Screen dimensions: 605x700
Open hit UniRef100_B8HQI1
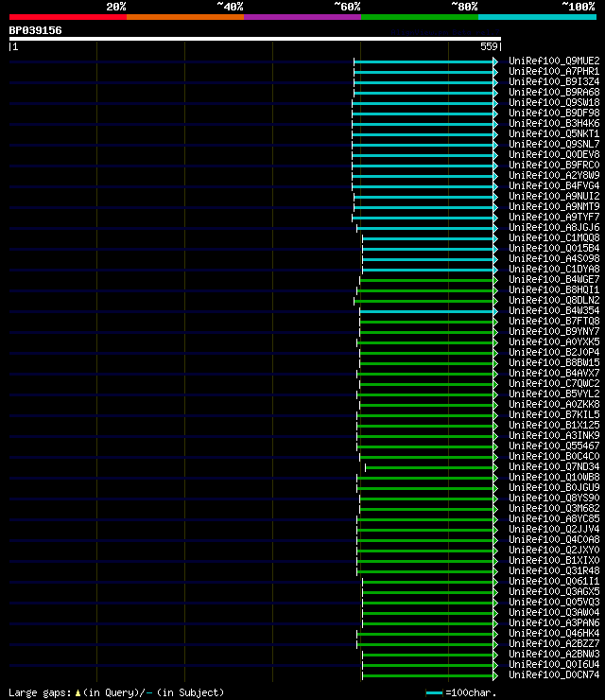tap(554, 289)
